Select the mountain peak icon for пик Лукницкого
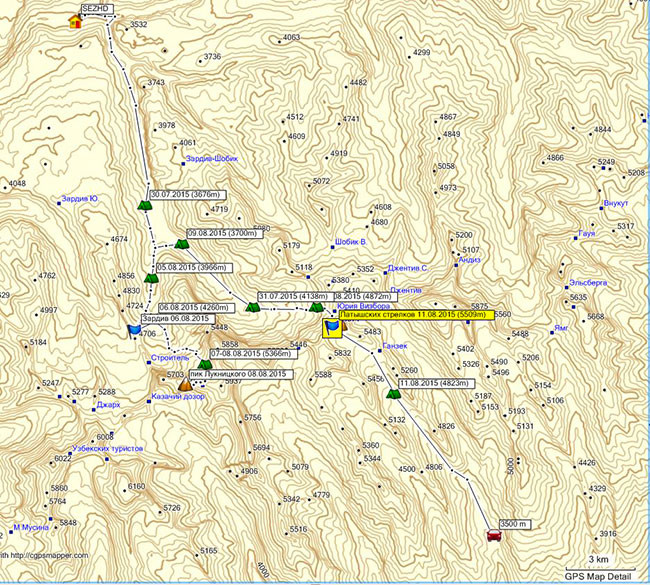The width and height of the screenshot is (650, 585). point(185,384)
